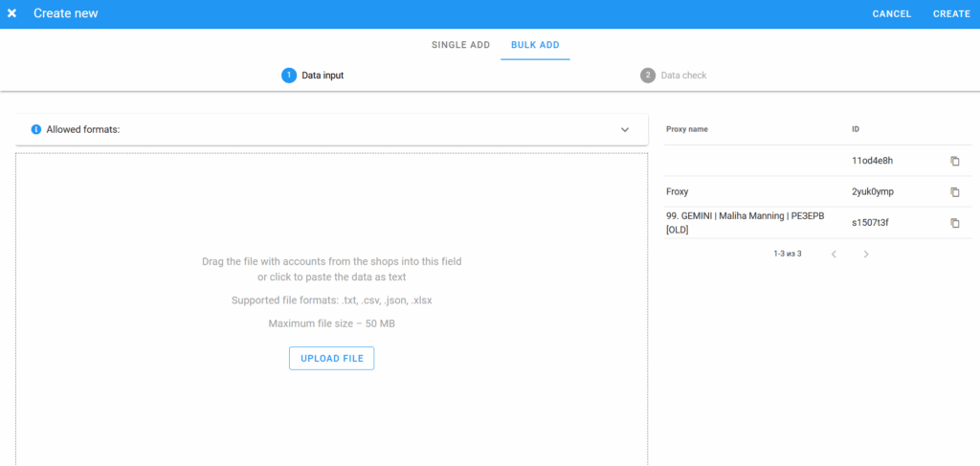Viewport: 980px width, 466px height.
Task: Select the 99. GEMINI Maliha Manning proxy name
Action: click(x=745, y=222)
